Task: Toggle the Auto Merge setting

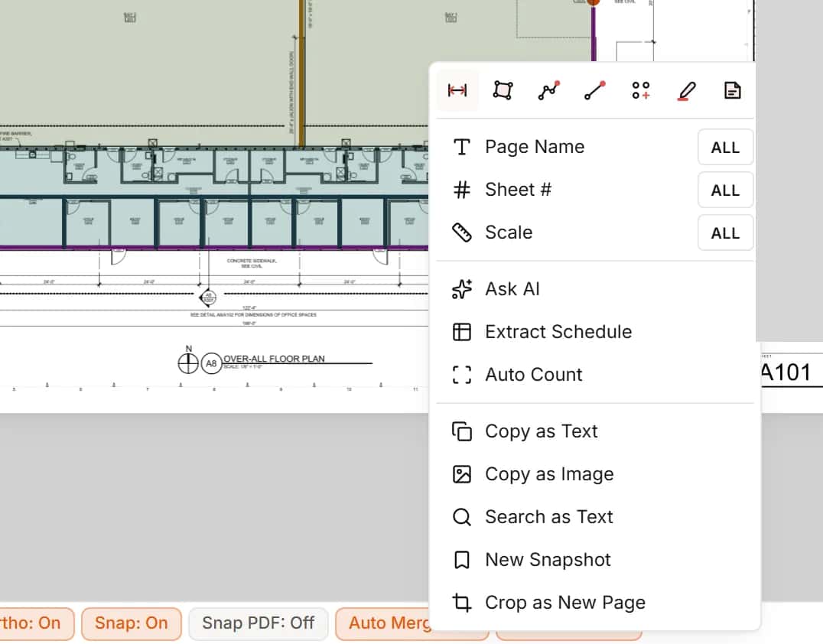Action: pyautogui.click(x=383, y=623)
